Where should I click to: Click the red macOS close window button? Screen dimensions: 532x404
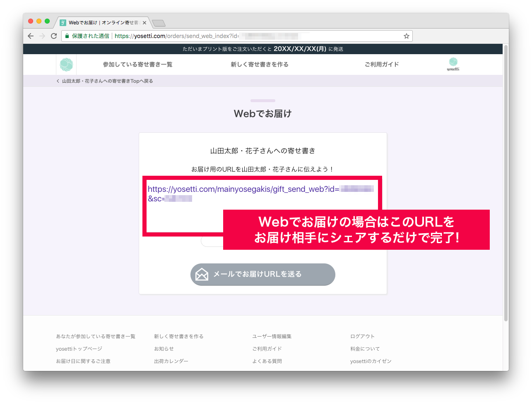click(x=31, y=21)
